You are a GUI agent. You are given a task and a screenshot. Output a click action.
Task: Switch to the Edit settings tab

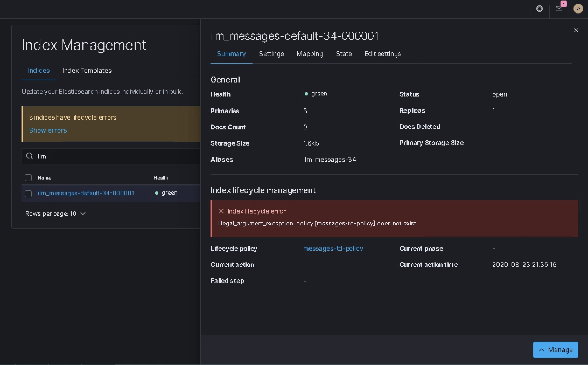(x=383, y=54)
